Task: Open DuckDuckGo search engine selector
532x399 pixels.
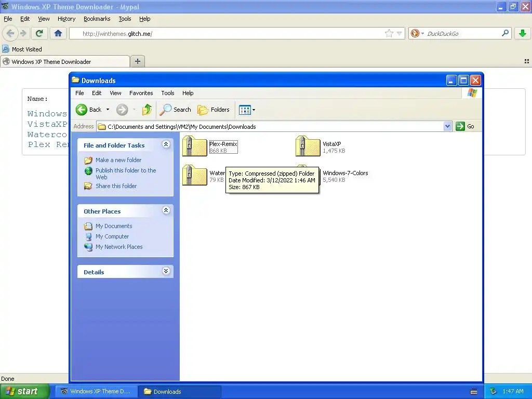Action: point(417,33)
